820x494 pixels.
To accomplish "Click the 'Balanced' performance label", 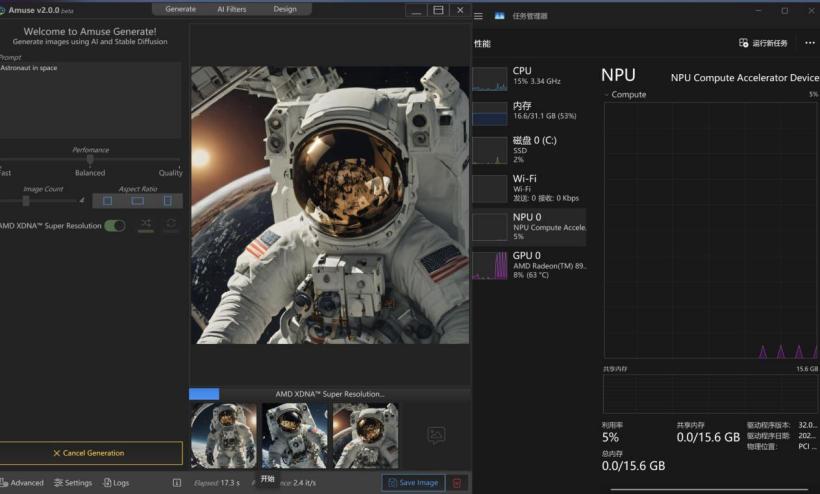I will coord(90,173).
